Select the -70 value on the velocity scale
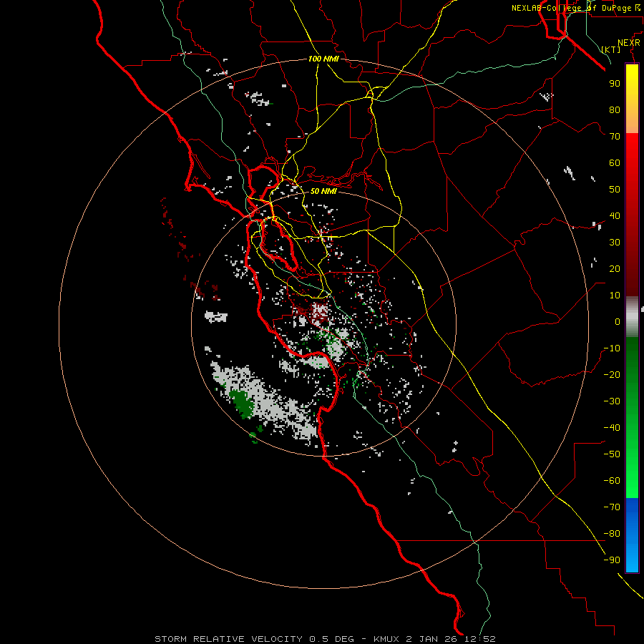 pos(612,507)
